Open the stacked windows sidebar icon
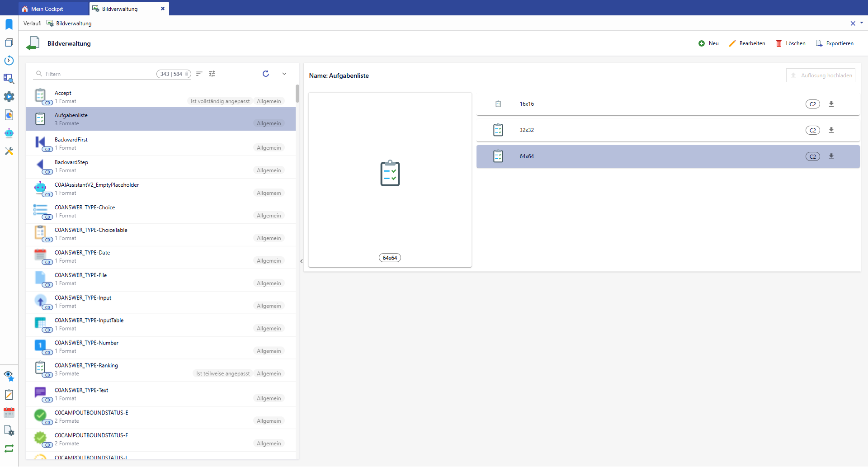 point(9,42)
